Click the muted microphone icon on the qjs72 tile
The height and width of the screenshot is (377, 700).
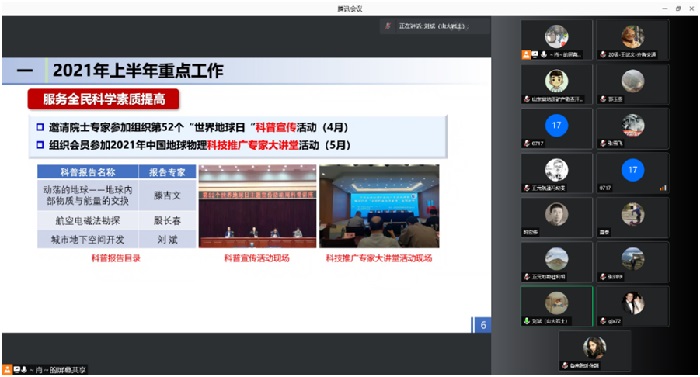coord(603,321)
